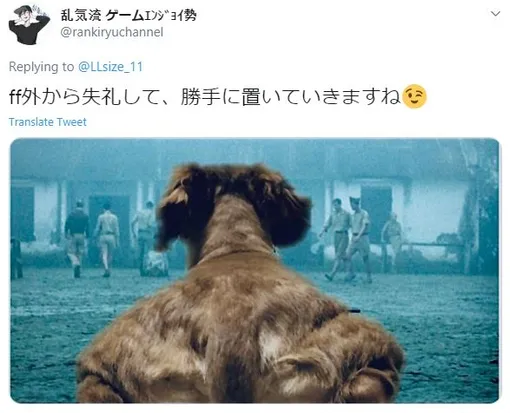This screenshot has width=510, height=413.
Task: Click the shirtless man beside dark-shirted man
Action: point(107,239)
